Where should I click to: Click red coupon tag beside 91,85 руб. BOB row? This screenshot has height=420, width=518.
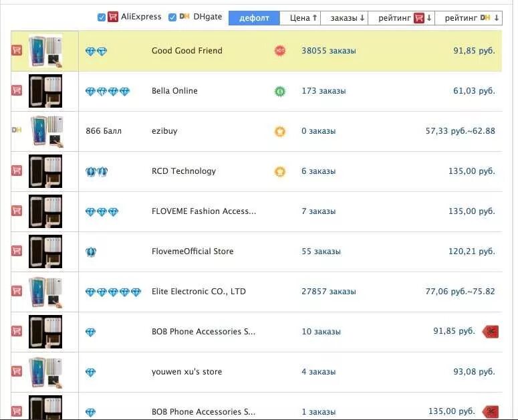click(x=490, y=332)
